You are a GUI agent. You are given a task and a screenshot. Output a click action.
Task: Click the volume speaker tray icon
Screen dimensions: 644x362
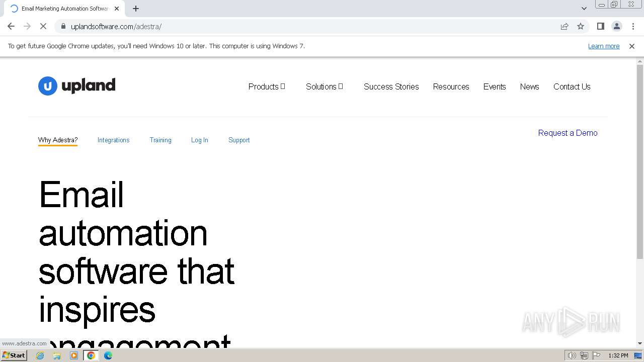point(572,355)
